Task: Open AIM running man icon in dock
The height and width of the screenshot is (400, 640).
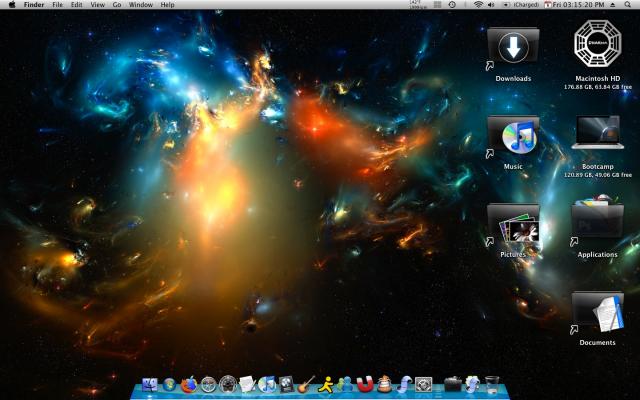Action: point(326,384)
